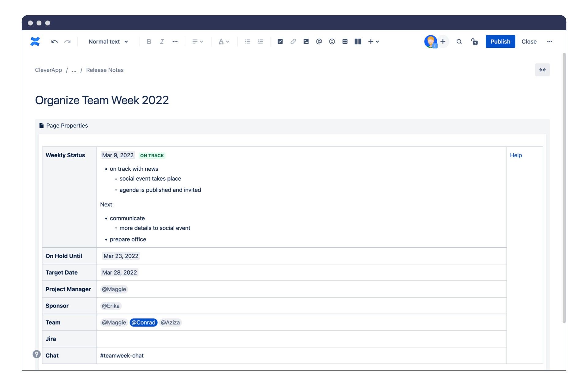Open the Release Notes breadcrumb
This screenshot has width=588, height=385.
click(105, 70)
